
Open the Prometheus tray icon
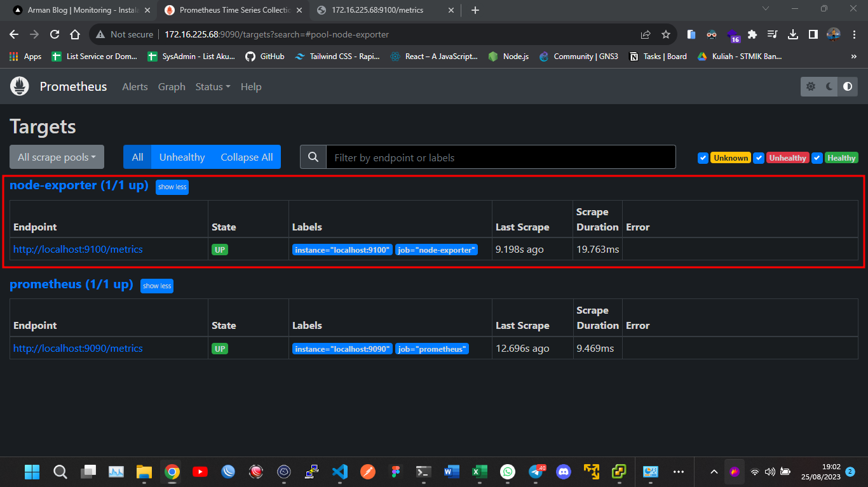pos(735,472)
